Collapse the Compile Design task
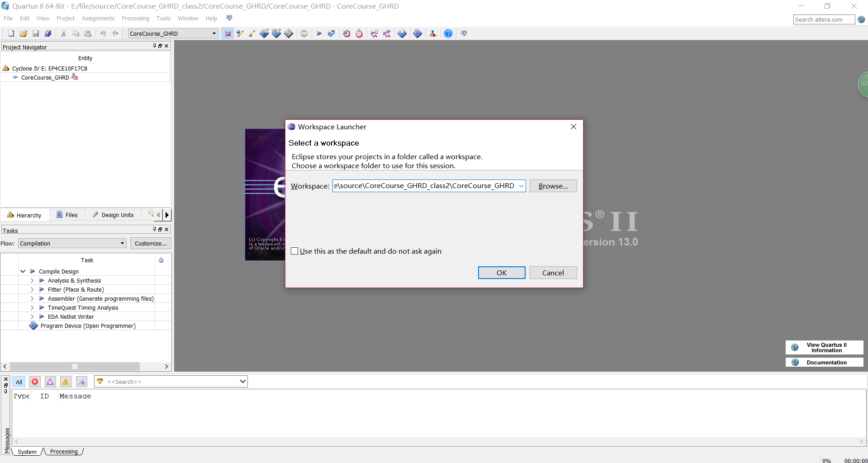This screenshot has height=463, width=868. tap(23, 271)
